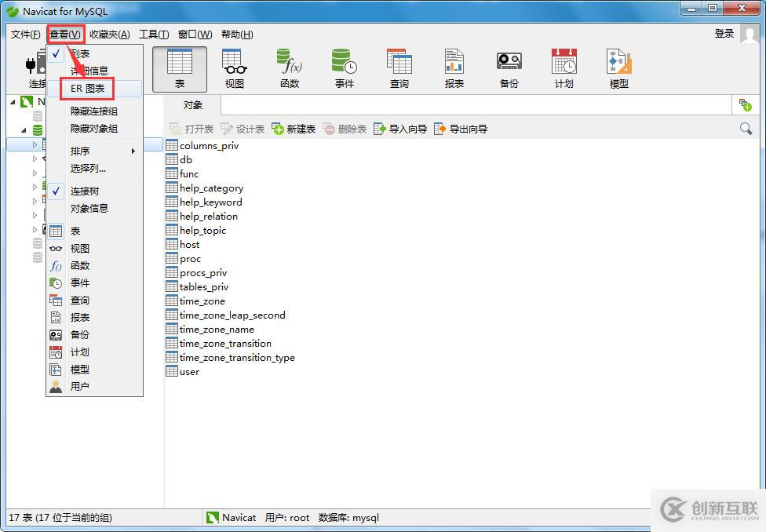Click 隐藏连接组 menu entry
The width and height of the screenshot is (766, 532).
(x=95, y=111)
